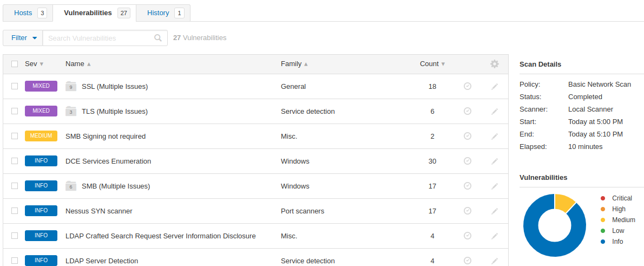
Task: Click the pencil icon for DCE Services Enumeration
Action: 495,161
